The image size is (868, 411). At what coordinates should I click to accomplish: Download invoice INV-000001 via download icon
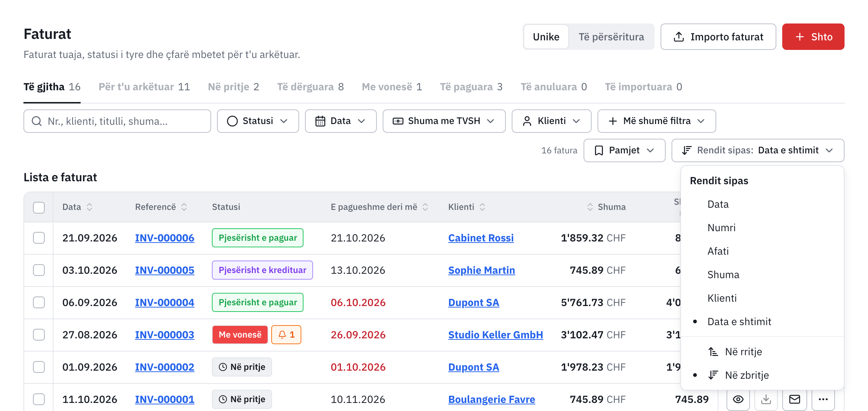point(766,399)
